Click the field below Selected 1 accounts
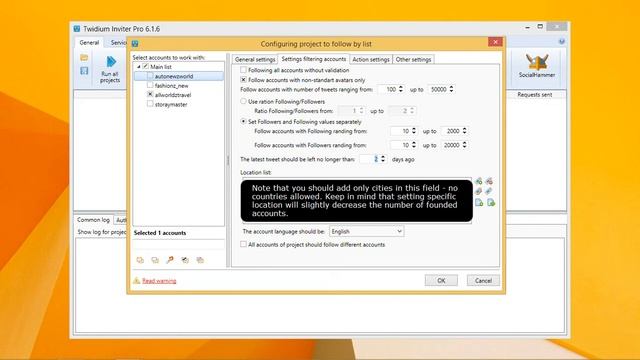Image resolution: width=640 pixels, height=360 pixels. coord(179,244)
